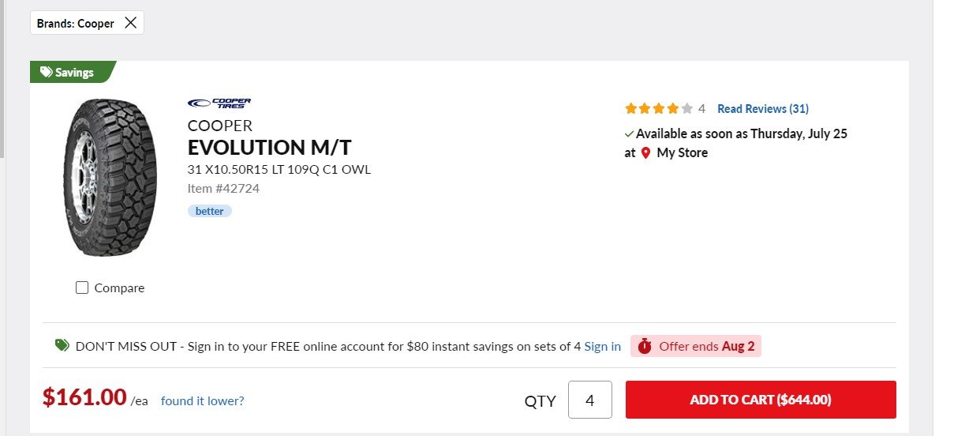The height and width of the screenshot is (436, 980).
Task: Click the timer icon in the offer badge
Action: (x=644, y=346)
